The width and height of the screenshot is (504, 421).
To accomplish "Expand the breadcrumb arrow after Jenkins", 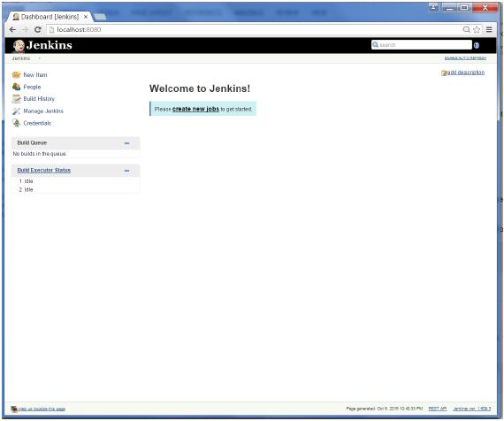I will pos(39,58).
